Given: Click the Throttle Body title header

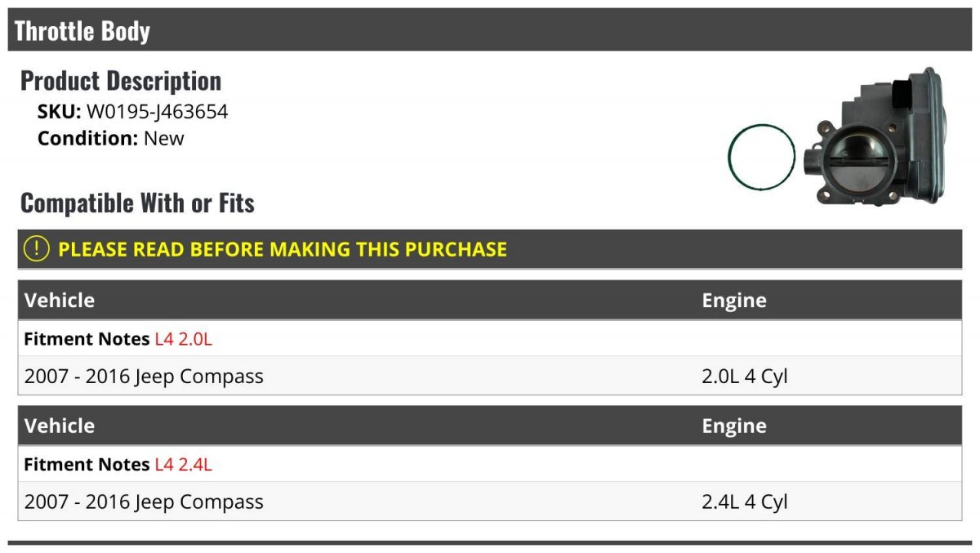Looking at the screenshot, I should click(x=82, y=31).
